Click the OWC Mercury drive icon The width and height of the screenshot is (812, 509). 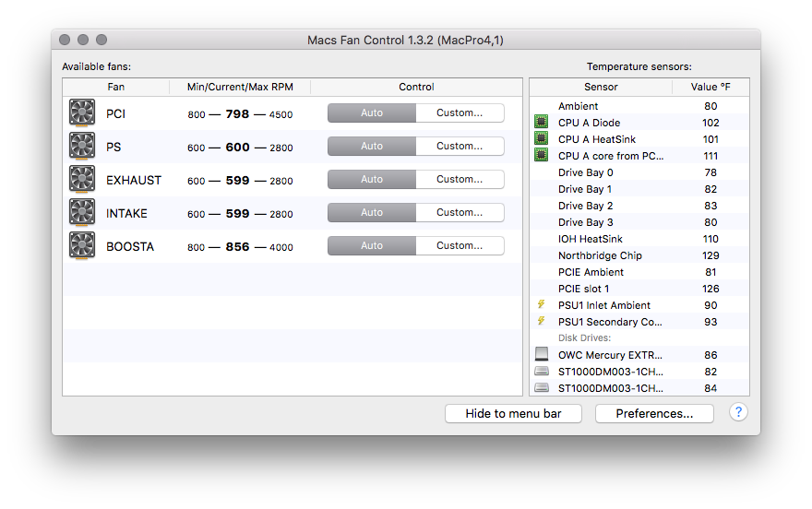[541, 354]
